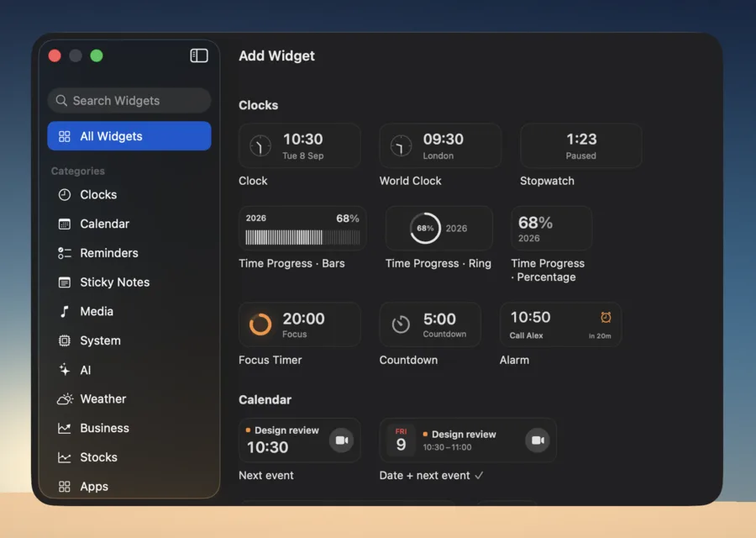This screenshot has width=756, height=538.
Task: Click the Stocks line chart icon
Action: point(64,457)
